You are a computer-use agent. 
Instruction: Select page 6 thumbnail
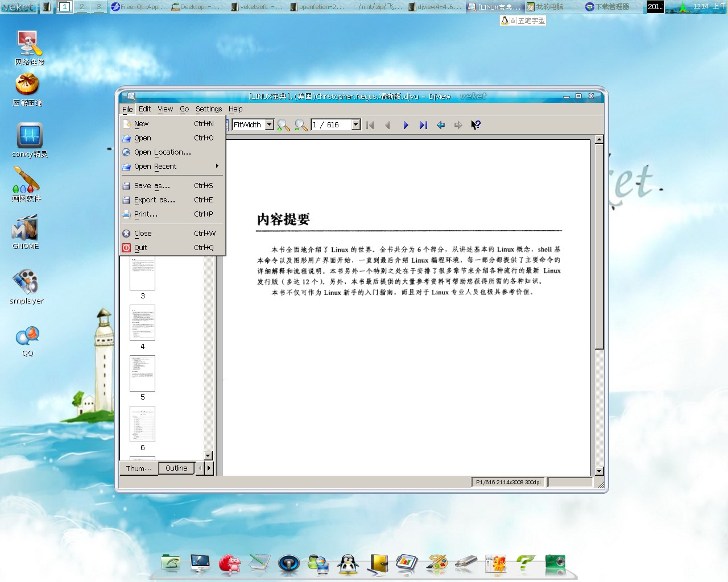[142, 424]
